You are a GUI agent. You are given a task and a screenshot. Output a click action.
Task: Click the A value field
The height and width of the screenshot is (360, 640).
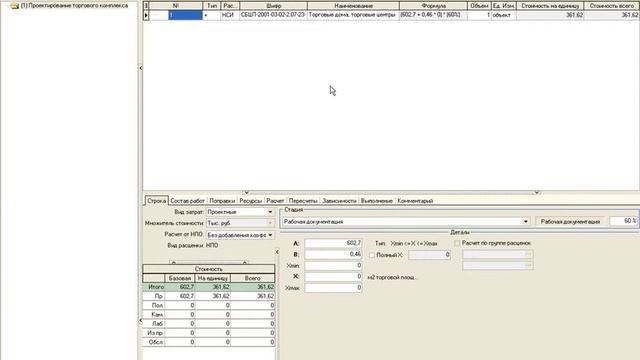pos(333,243)
